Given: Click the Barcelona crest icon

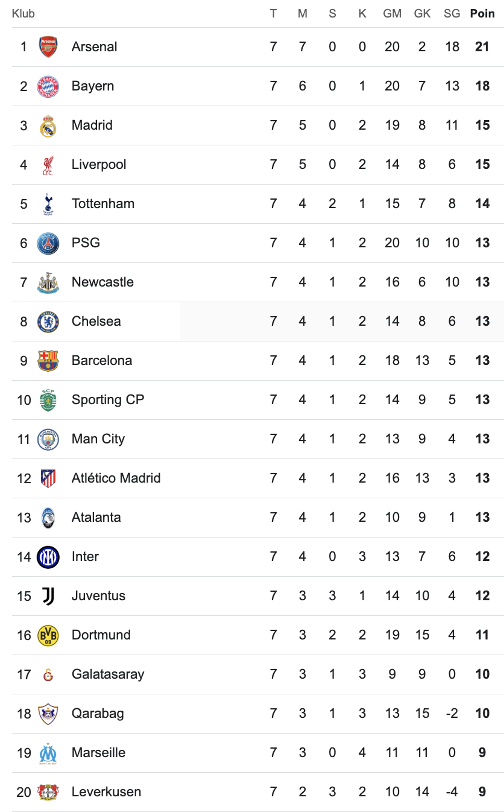Looking at the screenshot, I should click(x=48, y=361).
